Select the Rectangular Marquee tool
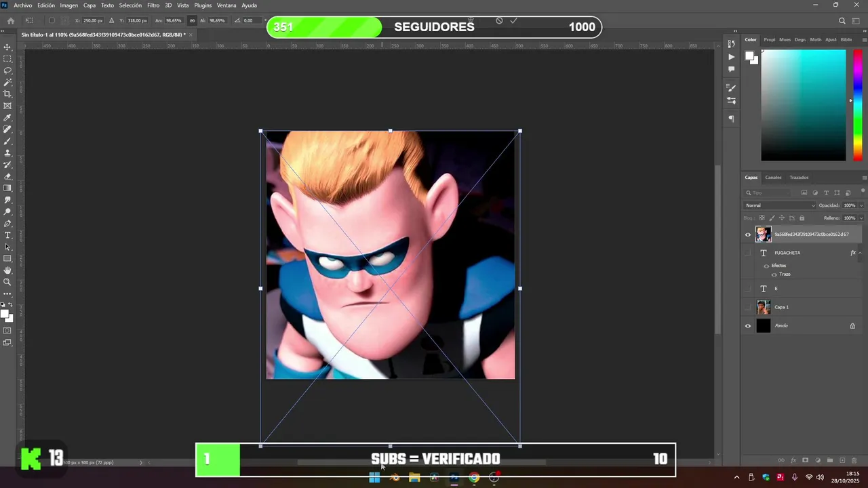The height and width of the screenshot is (488, 868). [7, 59]
